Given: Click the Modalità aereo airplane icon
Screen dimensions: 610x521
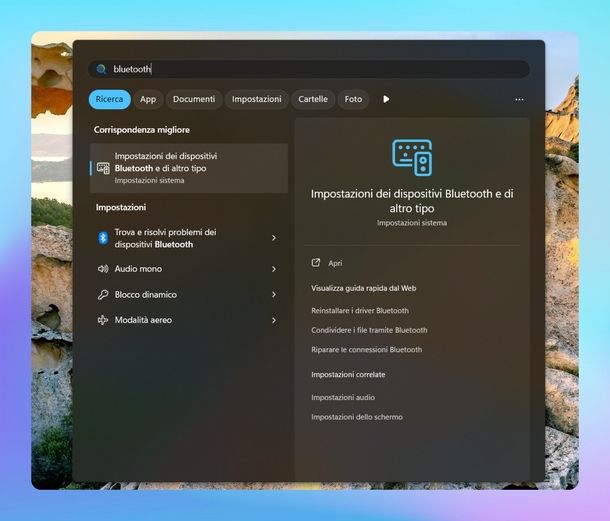Looking at the screenshot, I should [x=103, y=320].
